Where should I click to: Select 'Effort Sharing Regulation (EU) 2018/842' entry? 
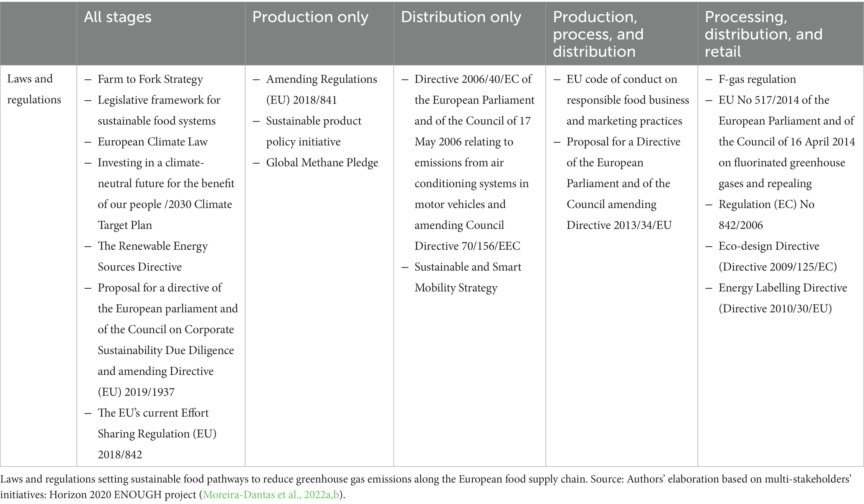pyautogui.click(x=157, y=434)
